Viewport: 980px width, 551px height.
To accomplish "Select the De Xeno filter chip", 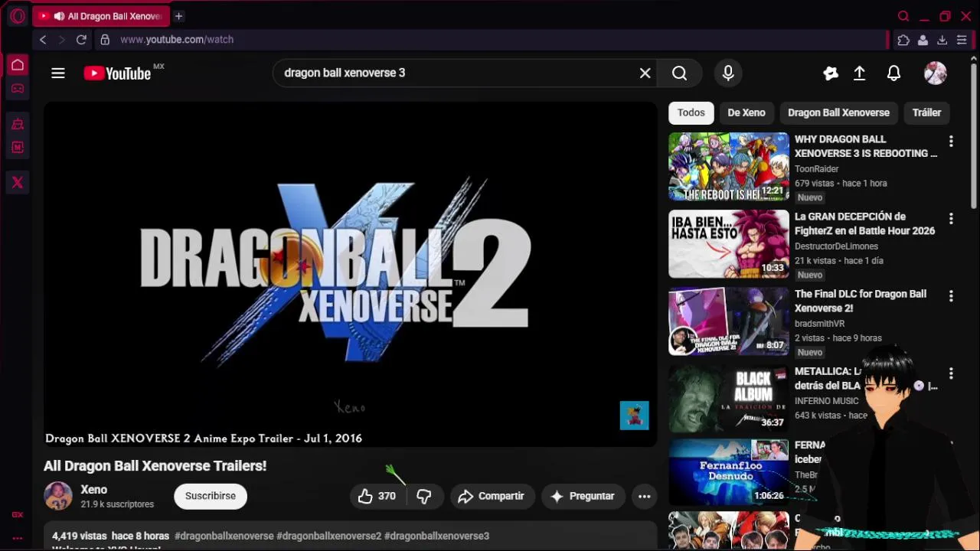I will click(x=746, y=112).
